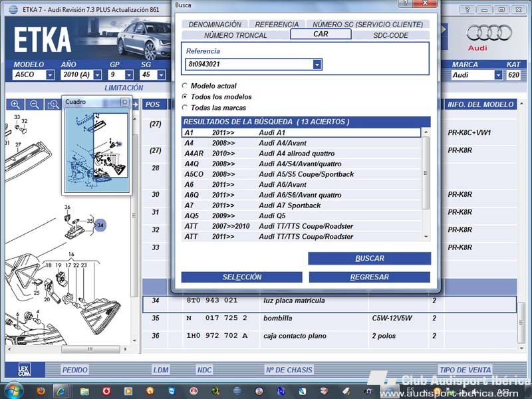Click the ETKA globe icon in title bar
The width and height of the screenshot is (532, 399).
click(13, 9)
